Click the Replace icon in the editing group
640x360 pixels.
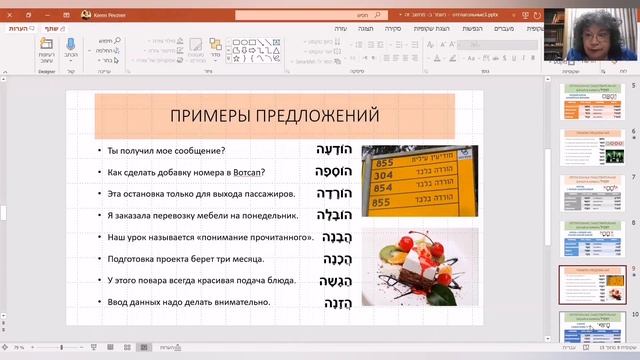click(117, 51)
